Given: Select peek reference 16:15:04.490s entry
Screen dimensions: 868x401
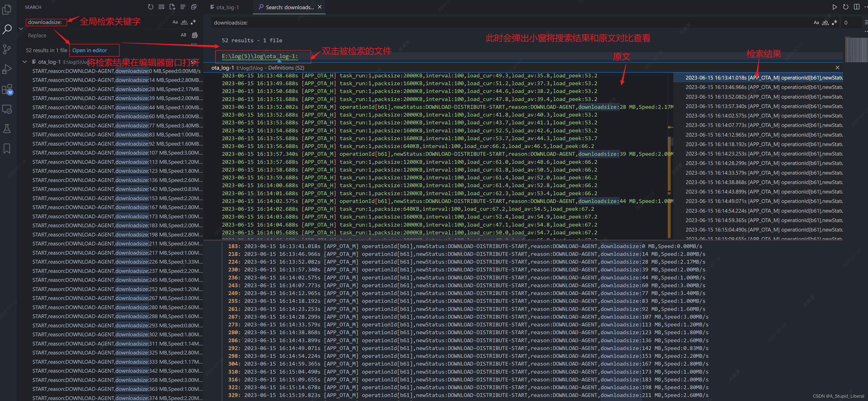Looking at the screenshot, I should click(758, 230).
